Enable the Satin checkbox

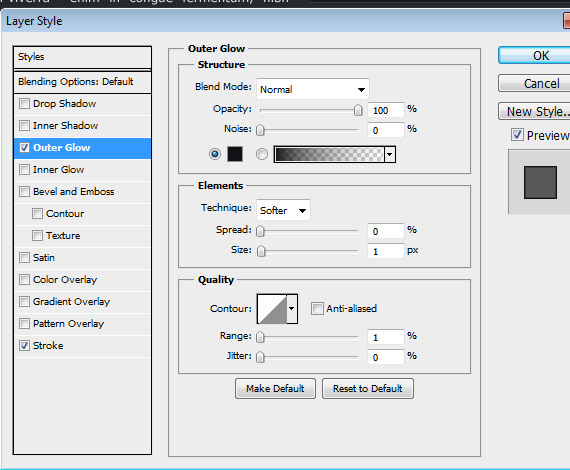pos(24,258)
